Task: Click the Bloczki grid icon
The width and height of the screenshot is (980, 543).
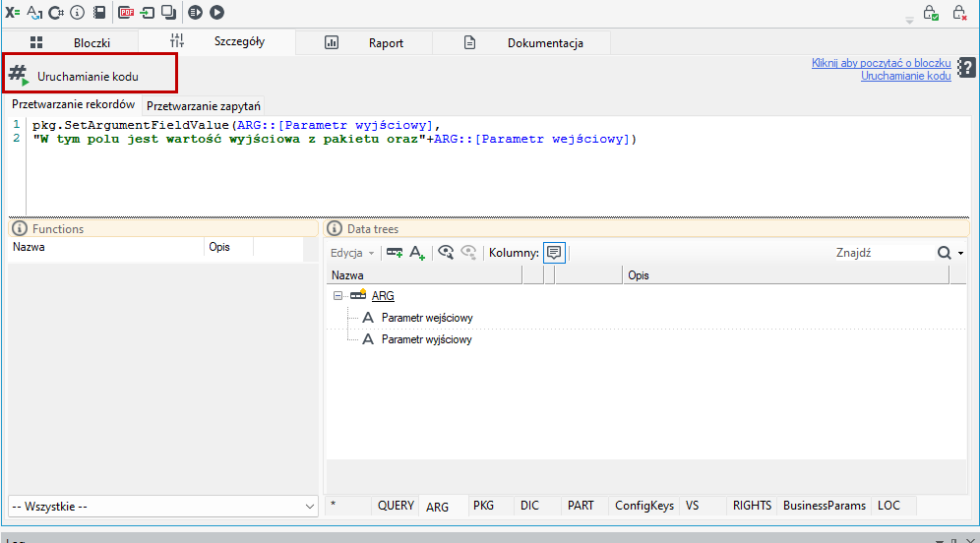Action: click(36, 42)
